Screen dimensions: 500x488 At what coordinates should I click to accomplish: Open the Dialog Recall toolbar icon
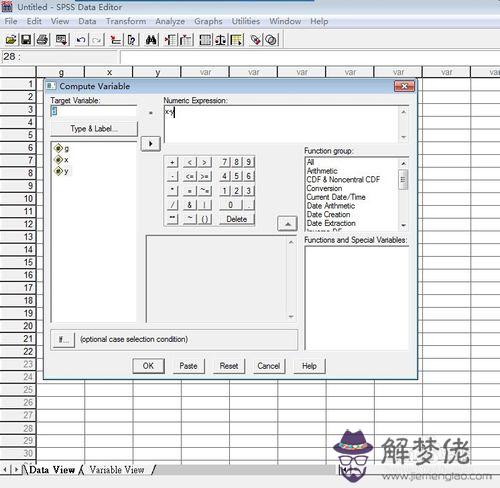tap(62, 40)
